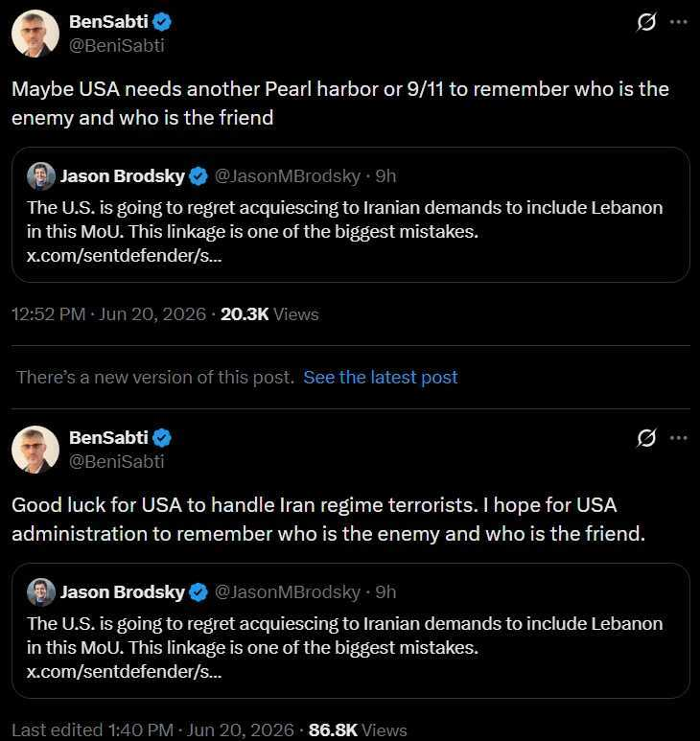This screenshot has height=741, width=700.
Task: Click BenSabti's avatar on the edited post
Action: (x=35, y=450)
